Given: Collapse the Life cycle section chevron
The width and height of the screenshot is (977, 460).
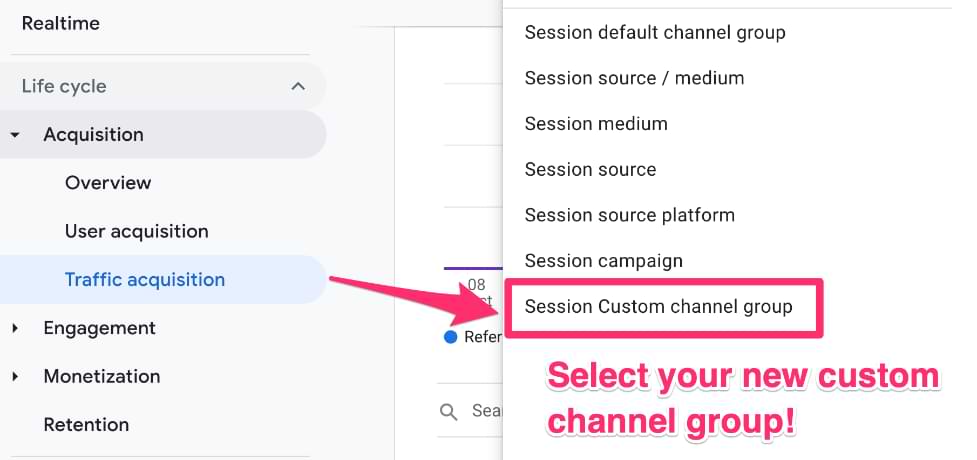Looking at the screenshot, I should pos(298,86).
